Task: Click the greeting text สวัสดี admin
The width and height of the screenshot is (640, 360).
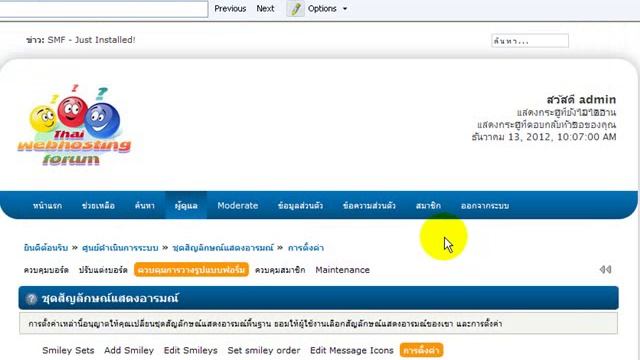Action: [581, 100]
